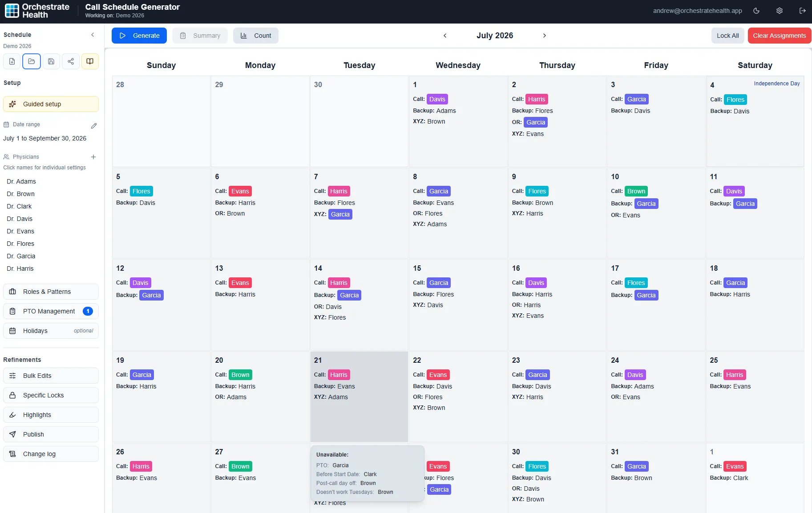Image resolution: width=812 pixels, height=513 pixels.
Task: Select Dr. Flores in physicians list
Action: 20,244
